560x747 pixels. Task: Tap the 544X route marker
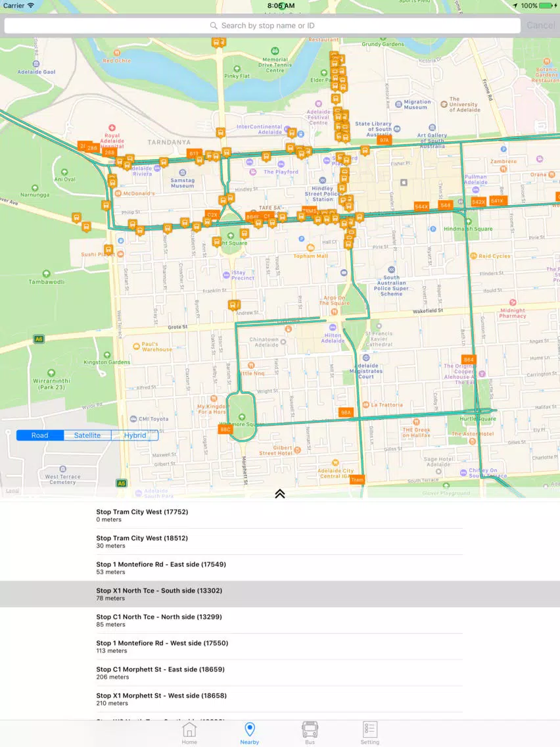click(x=421, y=206)
